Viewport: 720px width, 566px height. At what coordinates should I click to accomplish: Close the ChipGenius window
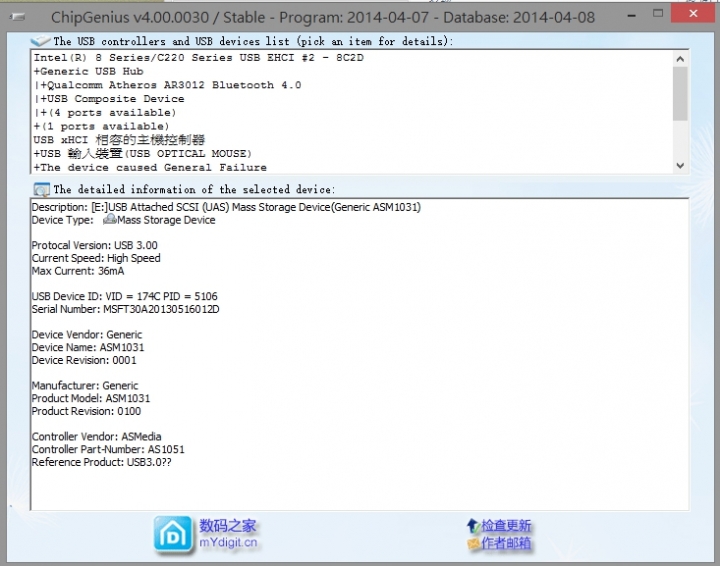693,13
